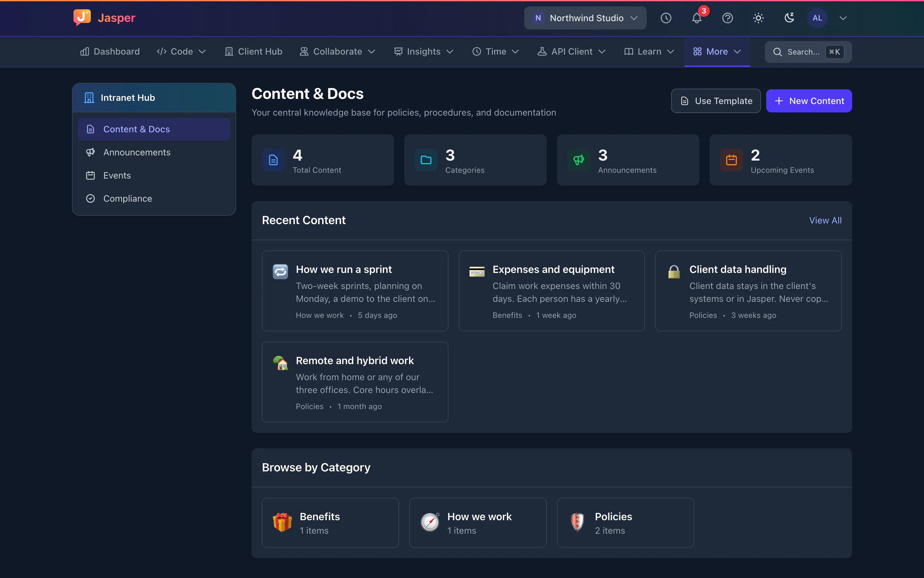The width and height of the screenshot is (924, 578).
Task: Expand the user account chevron
Action: coord(843,18)
